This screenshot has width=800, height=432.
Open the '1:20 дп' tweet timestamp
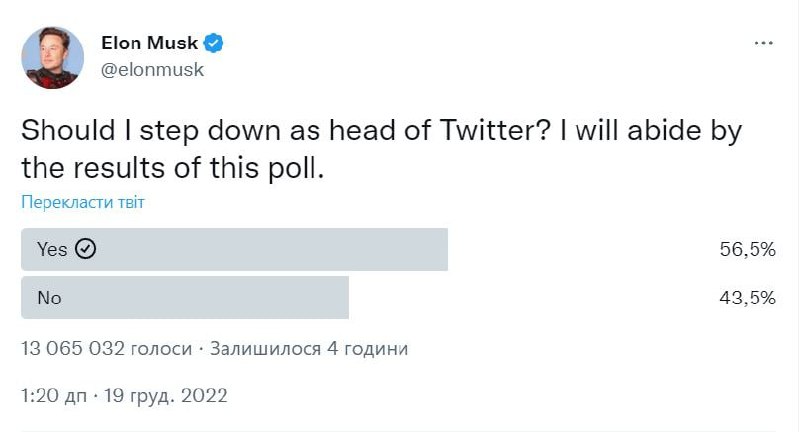tap(52, 396)
